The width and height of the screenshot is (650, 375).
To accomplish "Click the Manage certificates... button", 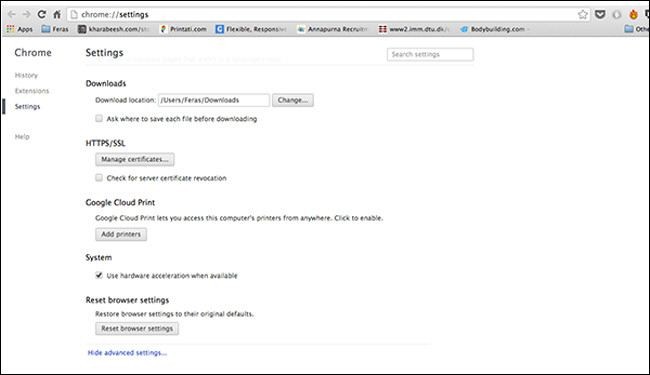I will (x=135, y=159).
